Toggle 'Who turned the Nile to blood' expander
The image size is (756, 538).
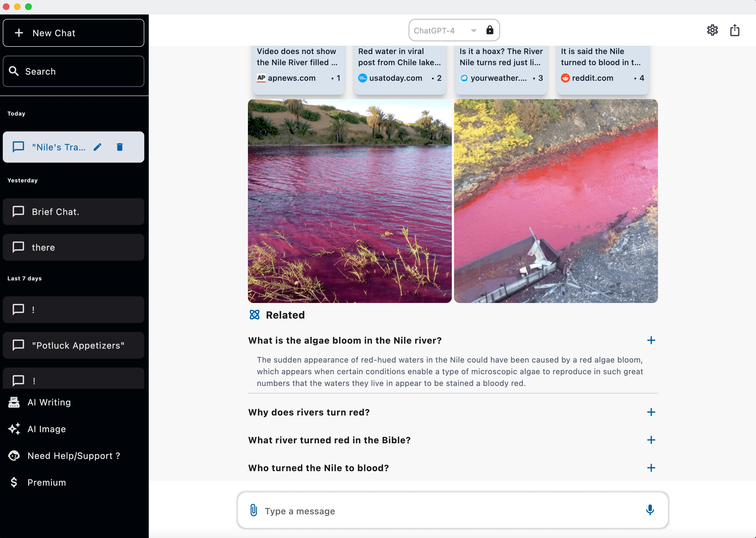tap(651, 468)
